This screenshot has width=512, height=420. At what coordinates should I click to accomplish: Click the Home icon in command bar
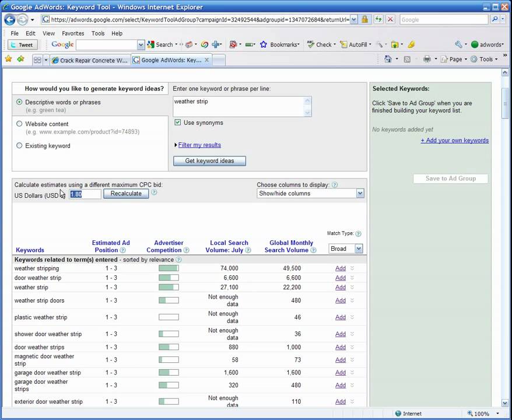(388, 59)
